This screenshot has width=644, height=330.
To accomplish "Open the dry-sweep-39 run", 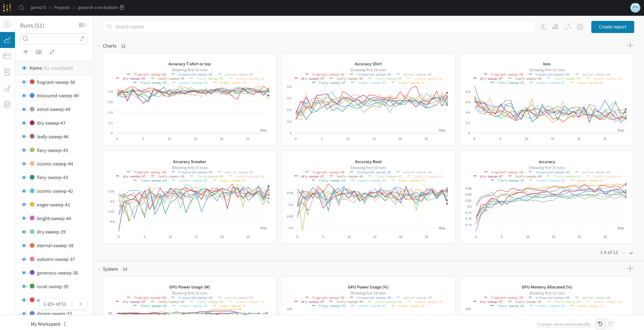I will [51, 232].
